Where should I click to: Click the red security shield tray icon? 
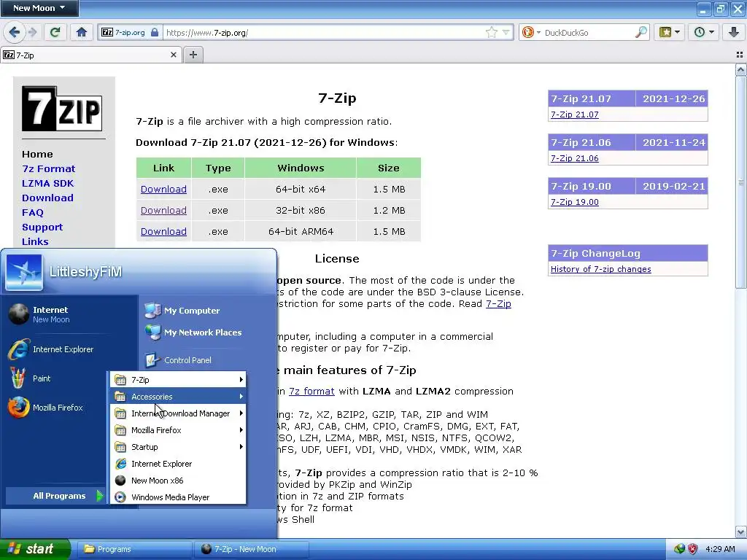click(x=692, y=549)
